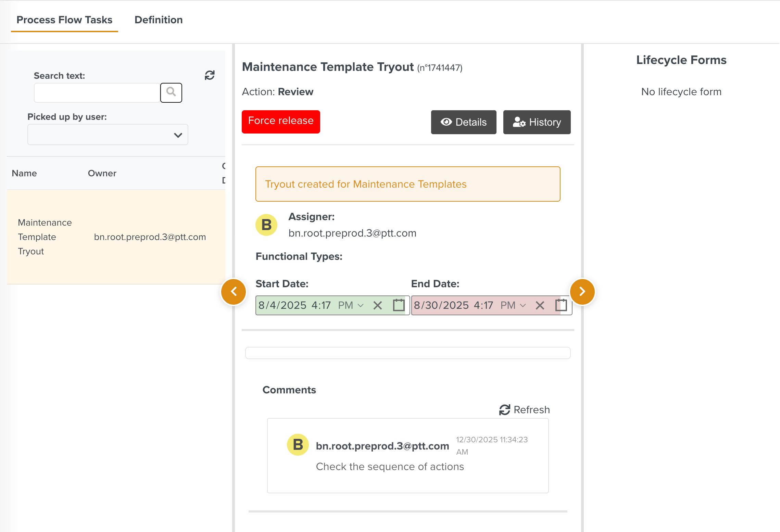The image size is (780, 532).
Task: Click the search magnifier icon button
Action: tap(171, 92)
